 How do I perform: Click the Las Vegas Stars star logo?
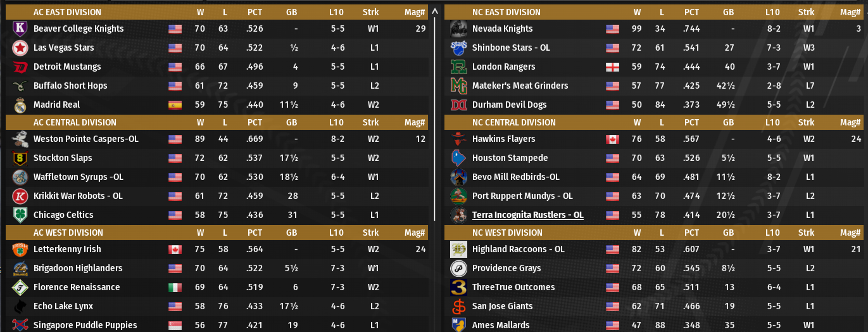[19, 48]
